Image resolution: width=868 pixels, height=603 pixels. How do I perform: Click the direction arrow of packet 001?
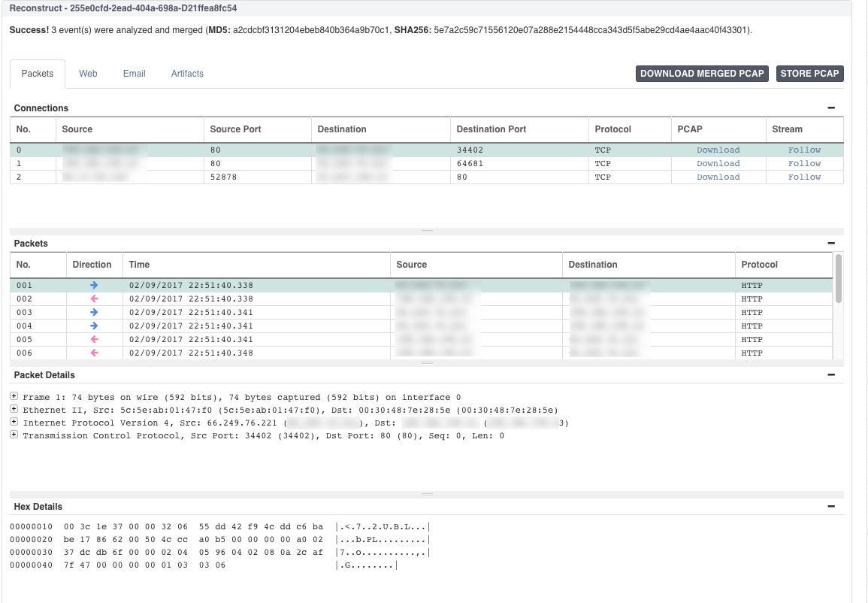(x=94, y=285)
